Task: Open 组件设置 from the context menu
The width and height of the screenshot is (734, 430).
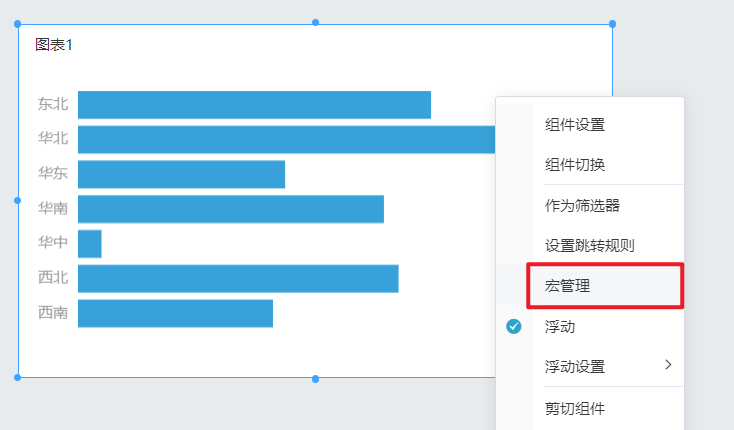Action: click(x=575, y=125)
